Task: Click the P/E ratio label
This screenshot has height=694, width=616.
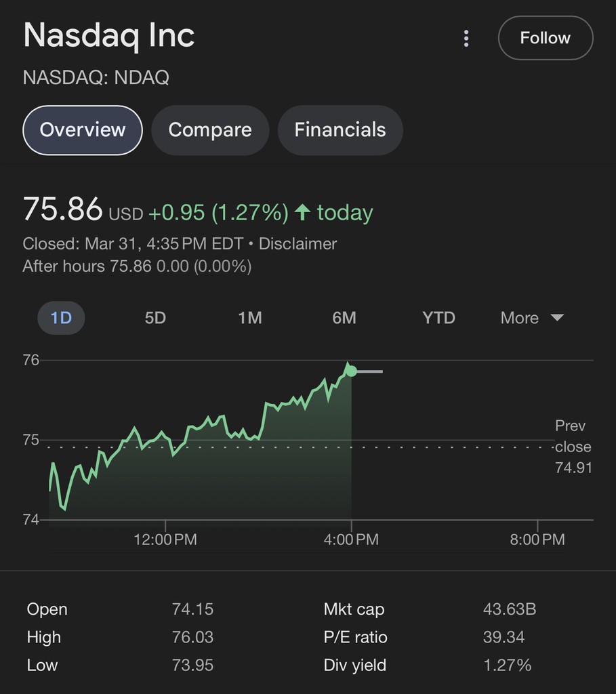Action: click(355, 637)
